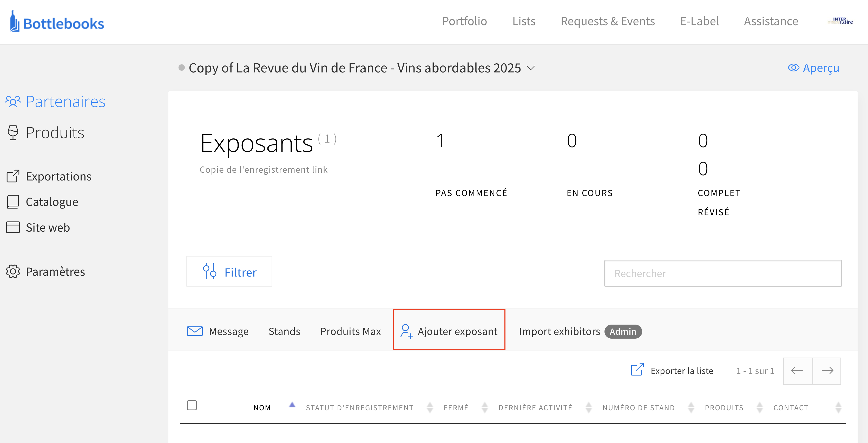Open the Filtrer filter panel
868x443 pixels.
point(229,272)
